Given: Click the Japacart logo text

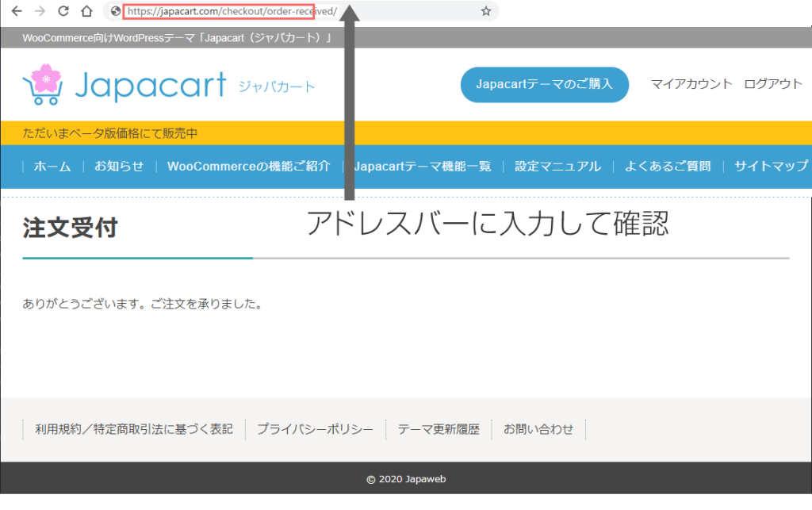Looking at the screenshot, I should (151, 86).
